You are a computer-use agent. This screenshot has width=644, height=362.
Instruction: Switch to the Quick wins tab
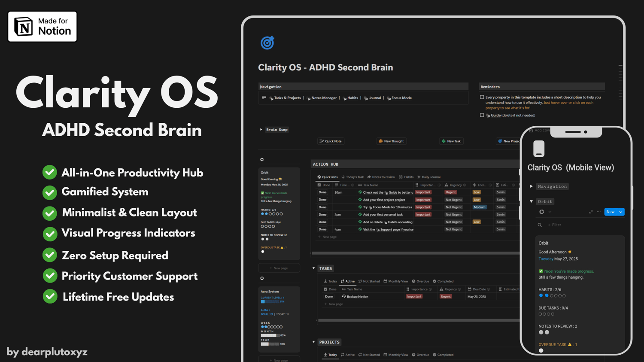coord(327,177)
